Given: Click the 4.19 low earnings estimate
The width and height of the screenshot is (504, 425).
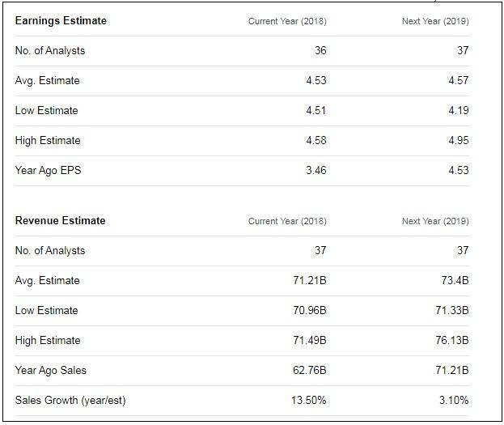Looking at the screenshot, I should 458,110.
